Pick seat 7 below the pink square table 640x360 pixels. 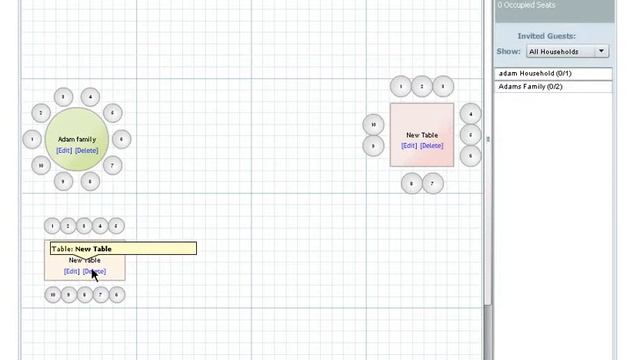pos(433,183)
